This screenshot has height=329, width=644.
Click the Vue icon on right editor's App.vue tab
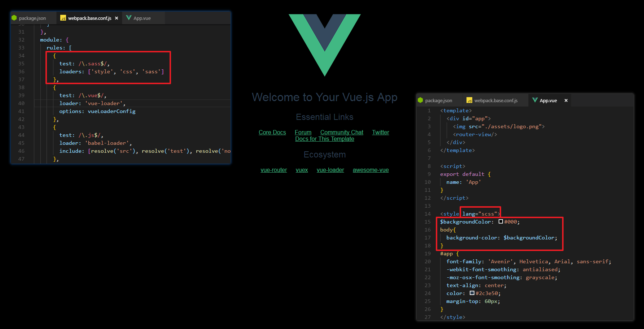(x=535, y=100)
